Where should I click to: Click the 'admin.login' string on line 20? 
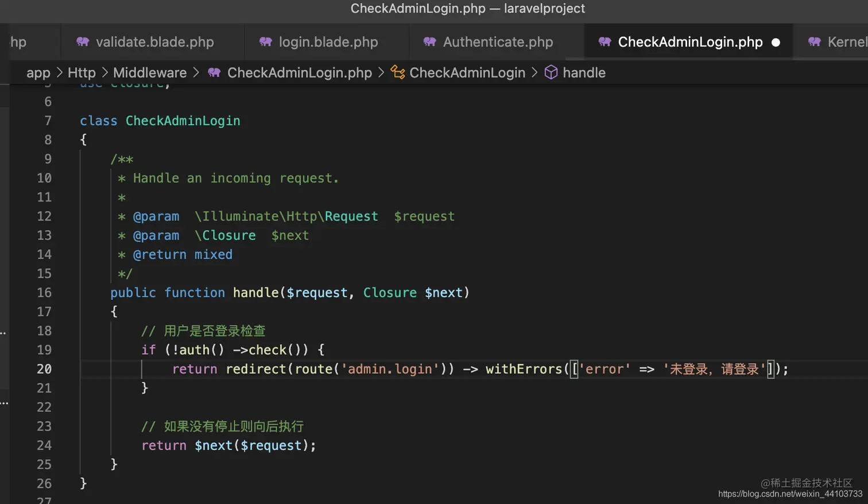click(390, 369)
